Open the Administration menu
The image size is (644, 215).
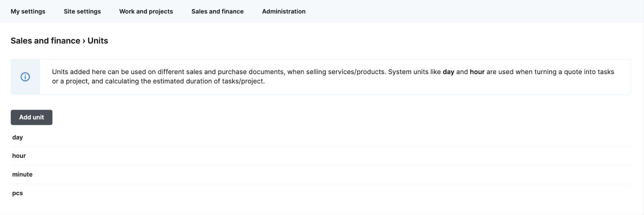(284, 11)
